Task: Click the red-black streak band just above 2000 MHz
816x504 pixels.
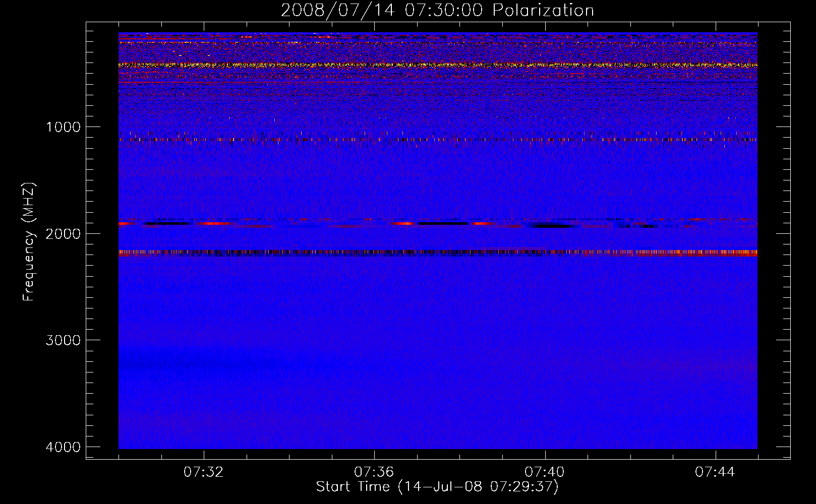Action: coord(438,223)
